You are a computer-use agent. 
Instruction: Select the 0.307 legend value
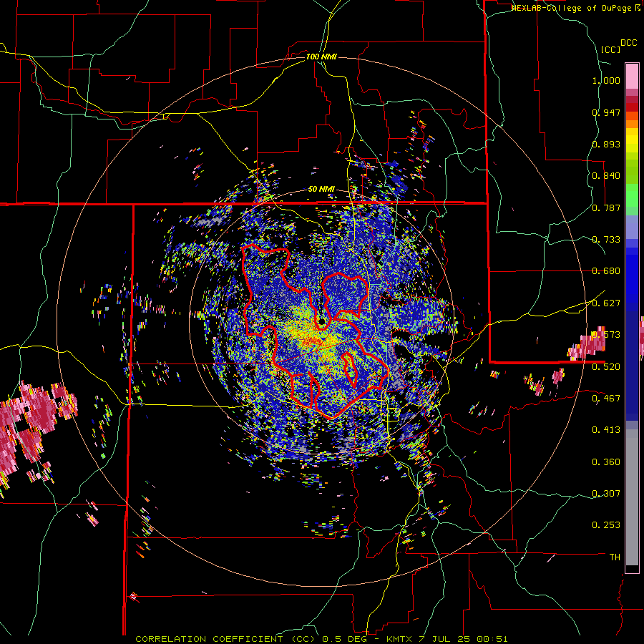(x=606, y=493)
